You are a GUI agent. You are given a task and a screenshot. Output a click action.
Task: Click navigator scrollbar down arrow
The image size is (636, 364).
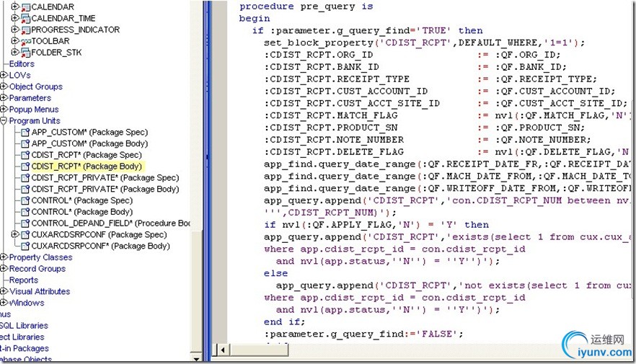pos(196,358)
